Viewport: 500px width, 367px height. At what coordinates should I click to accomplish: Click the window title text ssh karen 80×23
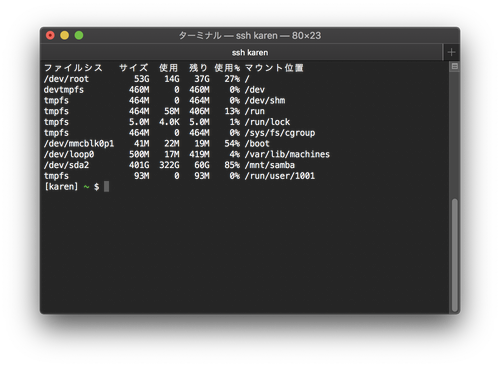click(250, 36)
